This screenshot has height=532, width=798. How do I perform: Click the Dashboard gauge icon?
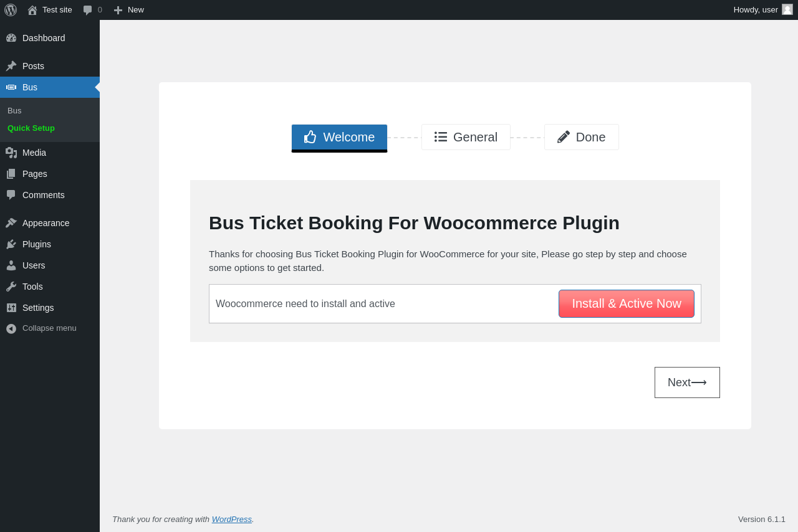tap(11, 38)
